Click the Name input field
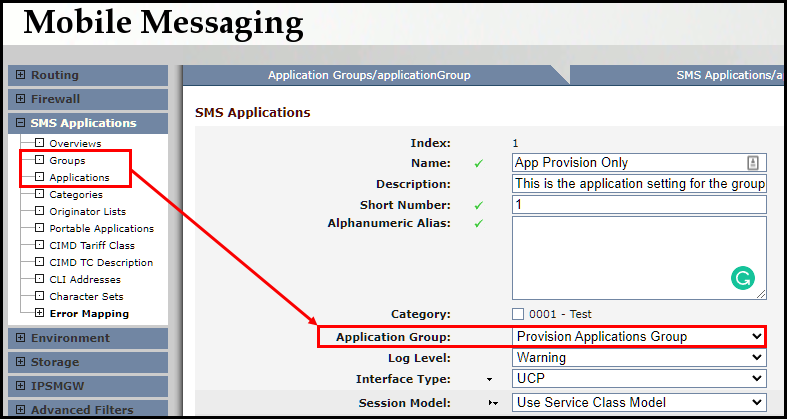787x419 pixels. tap(639, 163)
